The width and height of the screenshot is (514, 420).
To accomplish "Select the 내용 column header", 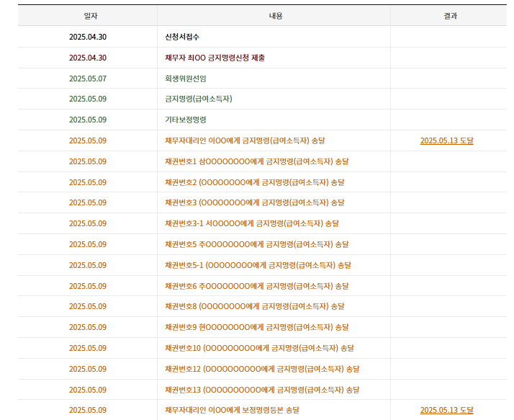I will 275,16.
